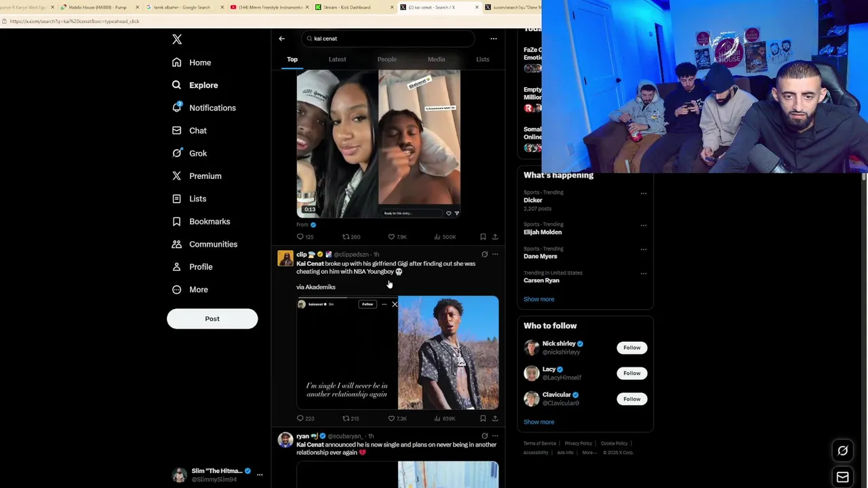868x488 pixels.
Task: Switch to the Lists search tab
Action: (x=483, y=59)
